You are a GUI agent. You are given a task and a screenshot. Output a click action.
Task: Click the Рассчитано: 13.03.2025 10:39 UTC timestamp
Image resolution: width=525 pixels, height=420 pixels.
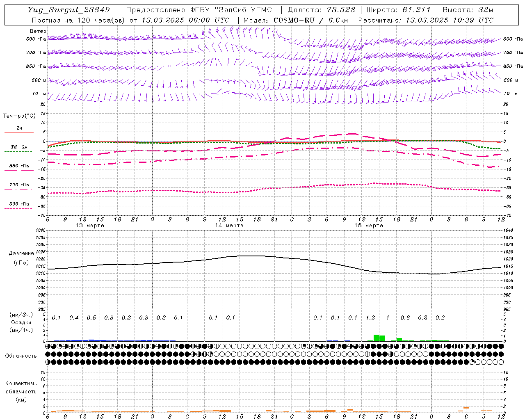[426, 20]
